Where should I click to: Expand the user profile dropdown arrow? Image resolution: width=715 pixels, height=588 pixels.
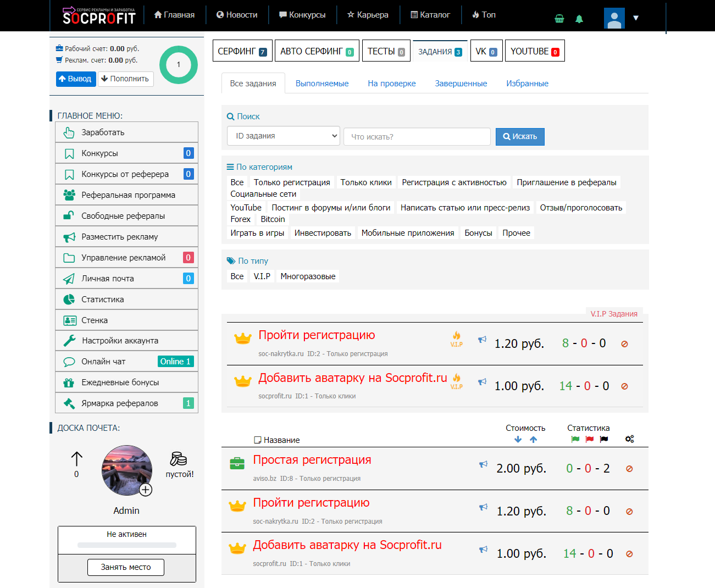point(636,18)
